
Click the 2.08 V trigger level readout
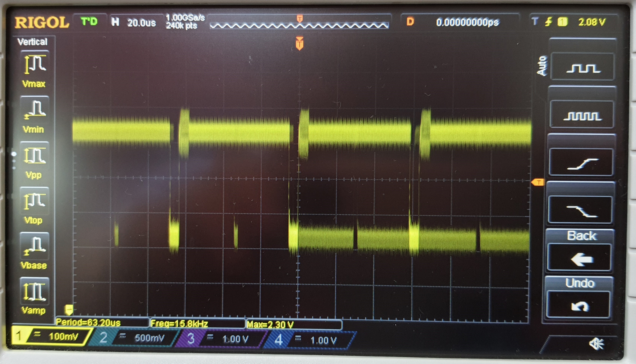coord(592,22)
